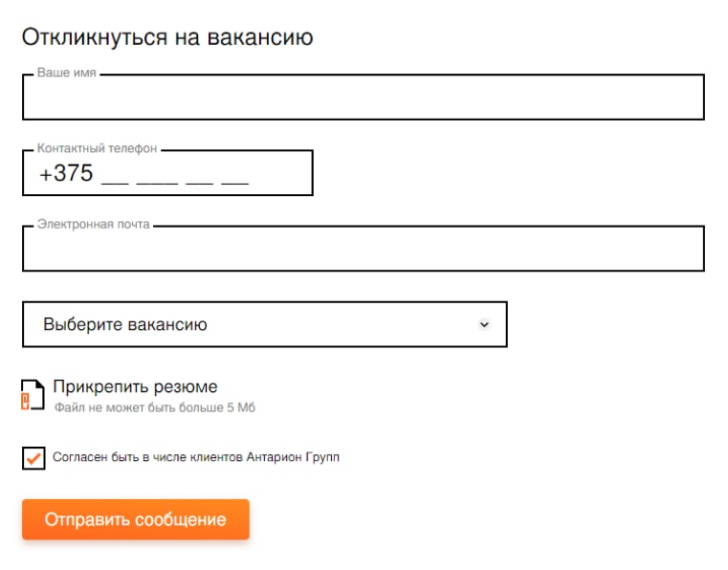The image size is (728, 570).
Task: Click the 'Файл не может быть больше 5 Мб' note
Action: [x=155, y=407]
